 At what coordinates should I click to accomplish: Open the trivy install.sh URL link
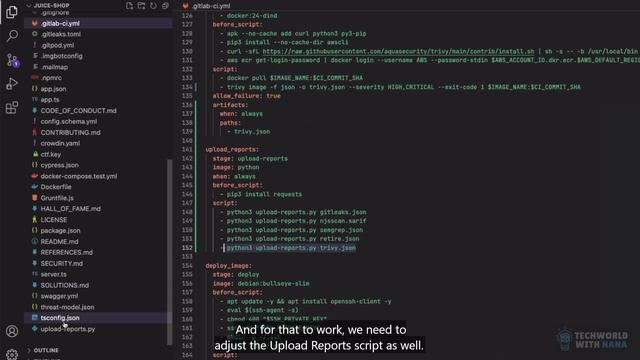(x=398, y=51)
